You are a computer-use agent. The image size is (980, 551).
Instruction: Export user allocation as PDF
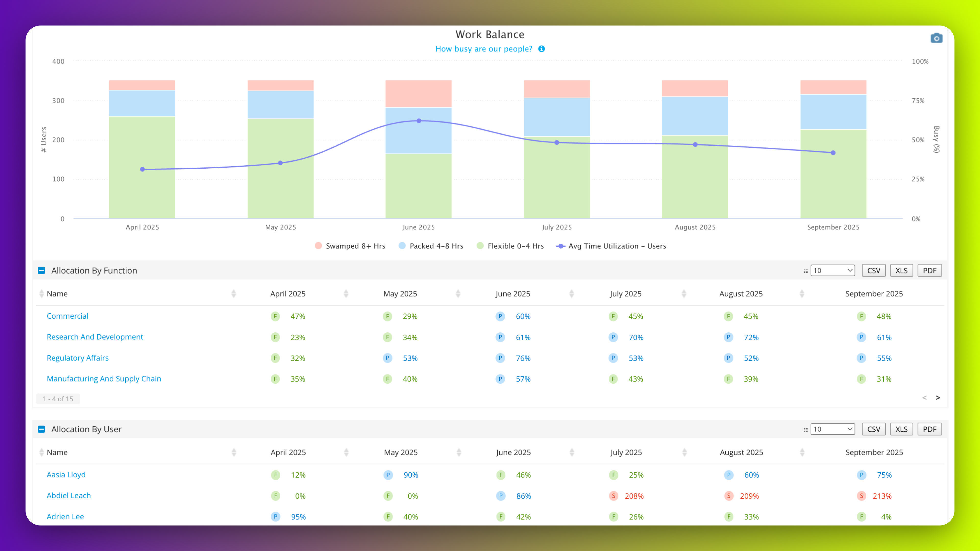[929, 429]
